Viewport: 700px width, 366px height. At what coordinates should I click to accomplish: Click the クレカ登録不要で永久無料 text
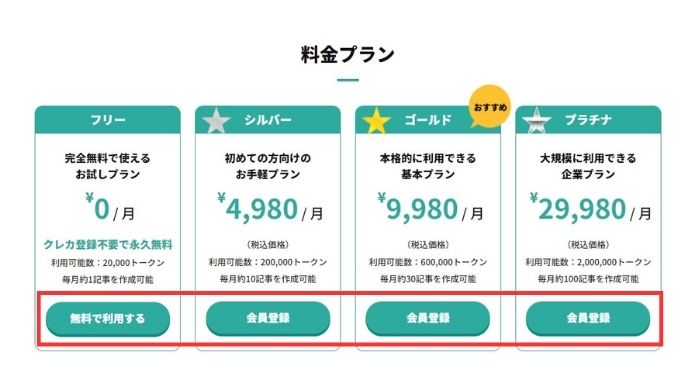108,245
